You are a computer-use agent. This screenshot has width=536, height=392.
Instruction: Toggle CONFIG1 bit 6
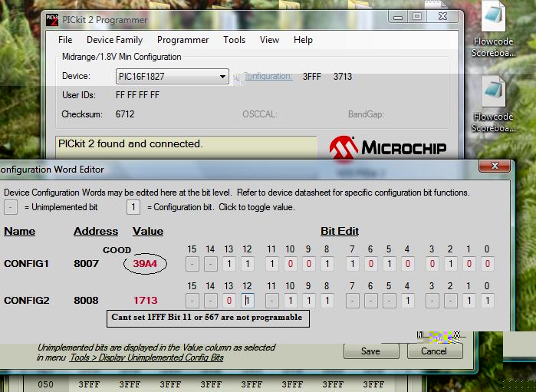click(371, 264)
